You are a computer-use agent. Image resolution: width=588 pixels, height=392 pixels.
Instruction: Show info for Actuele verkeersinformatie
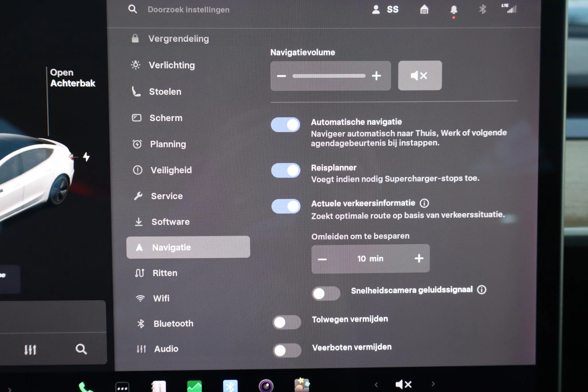click(x=424, y=203)
